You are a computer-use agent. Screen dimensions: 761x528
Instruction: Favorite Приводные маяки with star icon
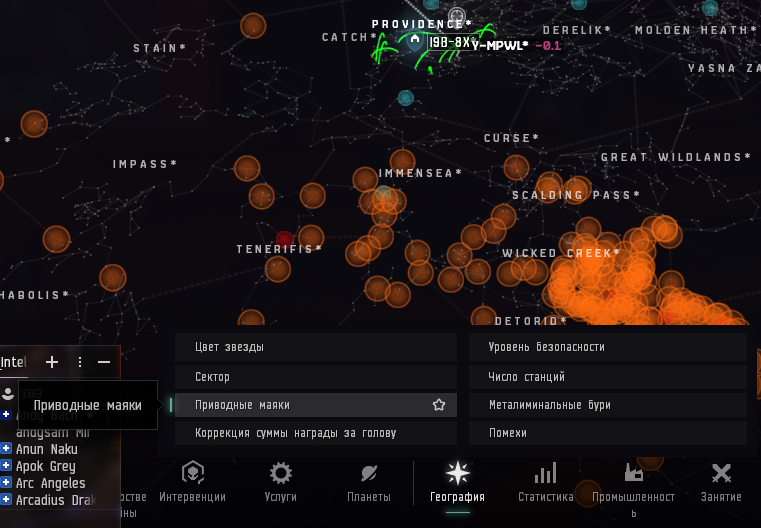tap(439, 405)
